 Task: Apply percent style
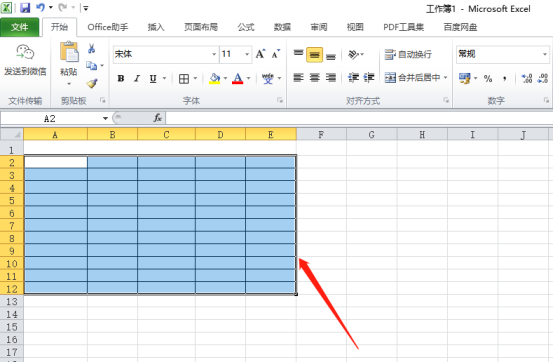(x=488, y=78)
